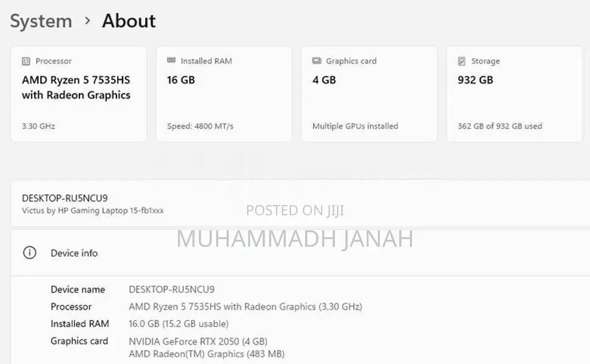The image size is (590, 364).
Task: Select the 932 GB storage value
Action: click(x=475, y=79)
